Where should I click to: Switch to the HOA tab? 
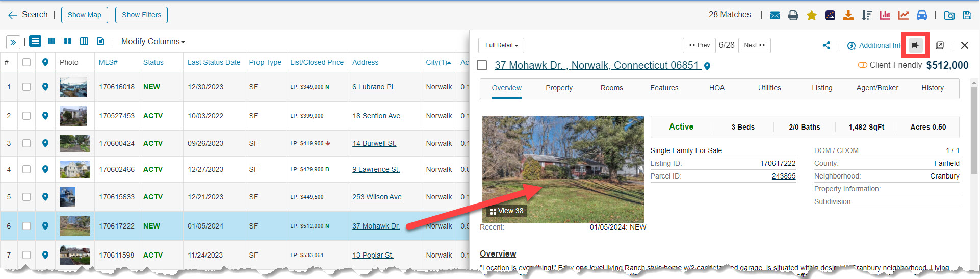[716, 88]
